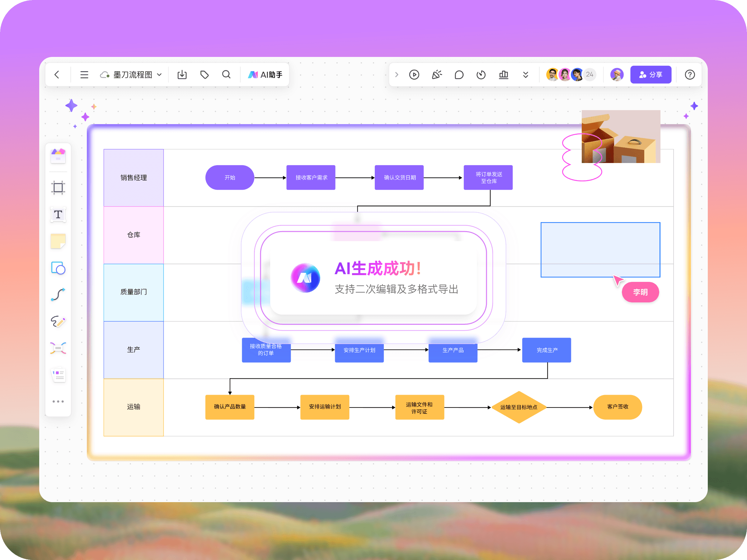This screenshot has width=747, height=560.
Task: Click the third collaborator avatar
Action: 577,75
